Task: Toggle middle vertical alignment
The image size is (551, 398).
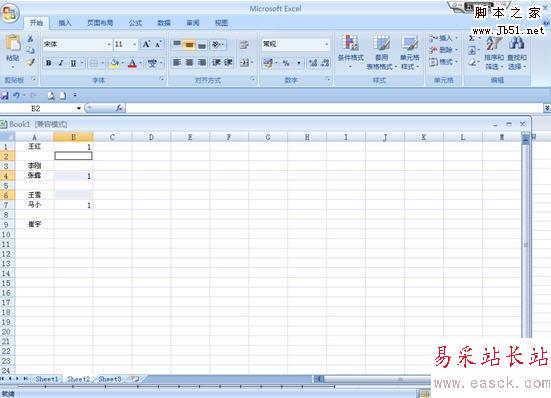Action: pos(189,45)
